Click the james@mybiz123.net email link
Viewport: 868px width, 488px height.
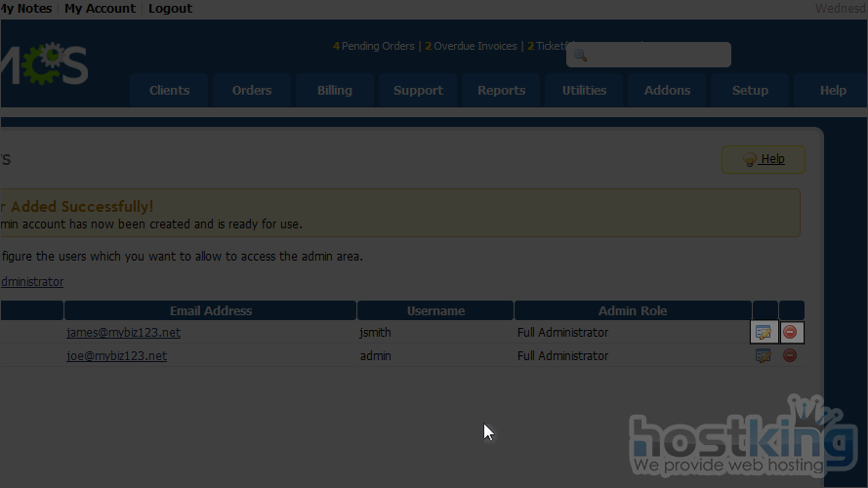123,333
